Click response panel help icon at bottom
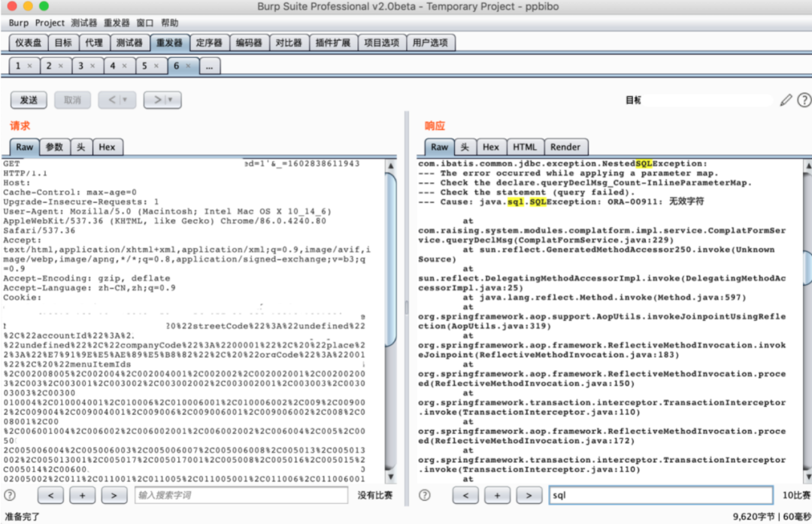 tap(425, 495)
